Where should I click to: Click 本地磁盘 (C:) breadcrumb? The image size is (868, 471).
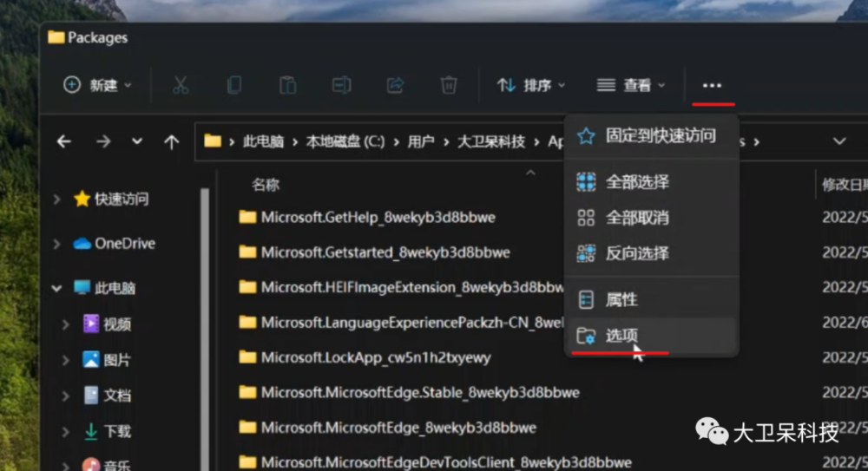coord(345,141)
